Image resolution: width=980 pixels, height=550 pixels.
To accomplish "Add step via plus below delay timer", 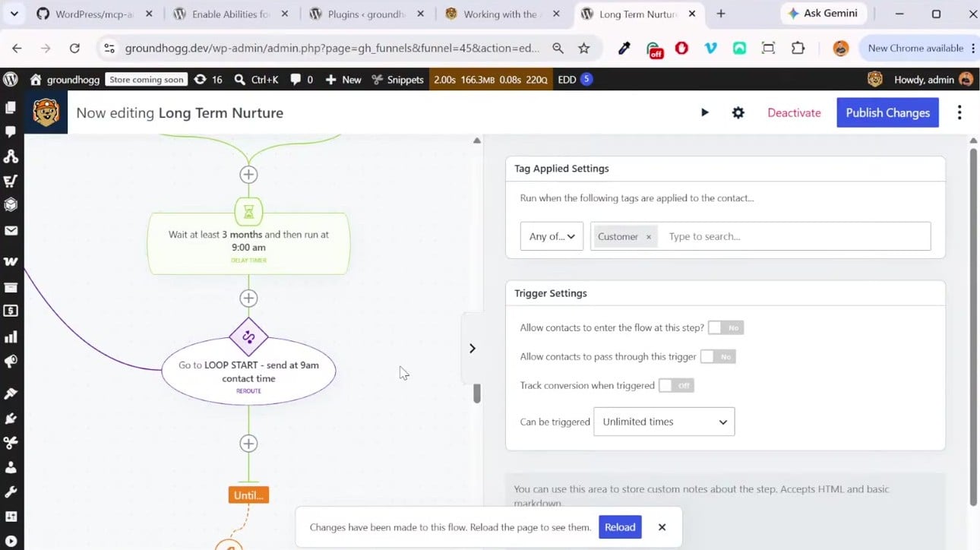I will [x=248, y=299].
